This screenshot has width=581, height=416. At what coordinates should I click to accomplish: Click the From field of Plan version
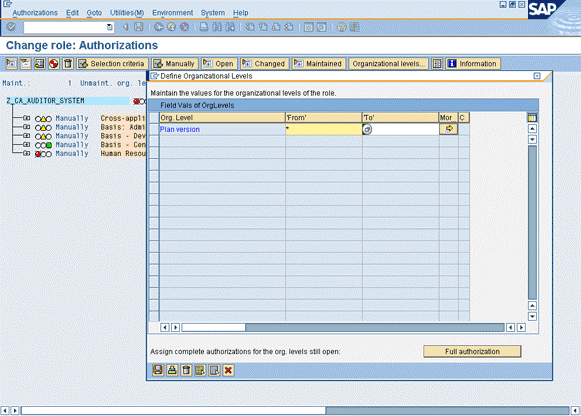coord(323,129)
